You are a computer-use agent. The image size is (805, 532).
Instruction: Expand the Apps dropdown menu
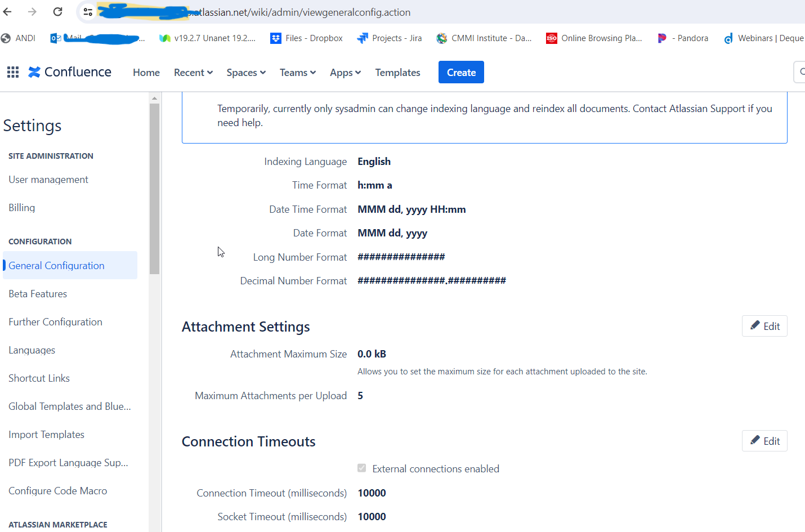pyautogui.click(x=345, y=73)
